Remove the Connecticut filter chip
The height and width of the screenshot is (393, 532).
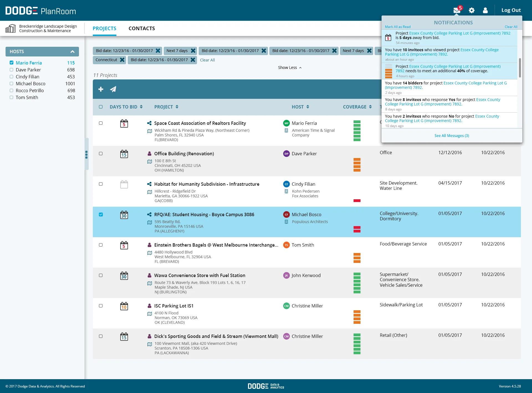tap(122, 60)
